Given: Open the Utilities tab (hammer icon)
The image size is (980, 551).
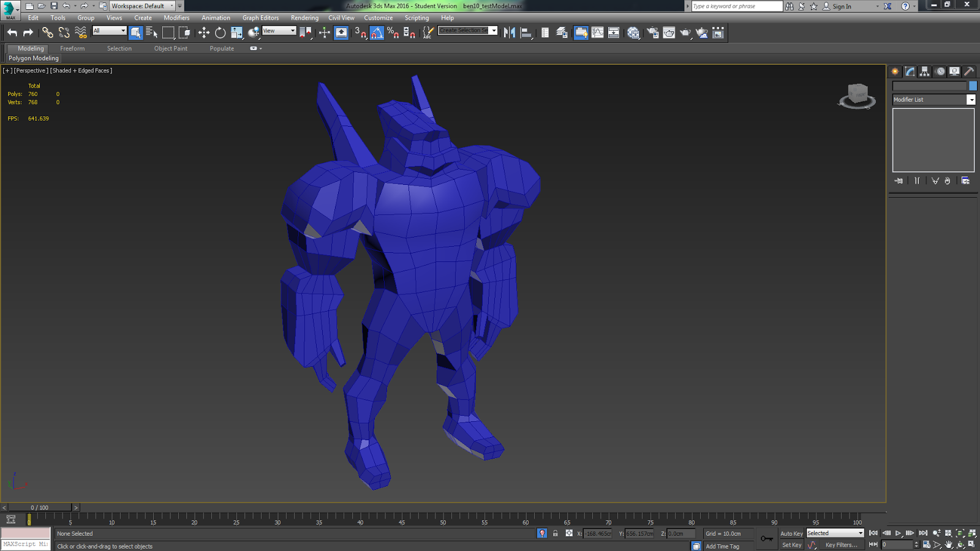Looking at the screenshot, I should click(x=970, y=72).
